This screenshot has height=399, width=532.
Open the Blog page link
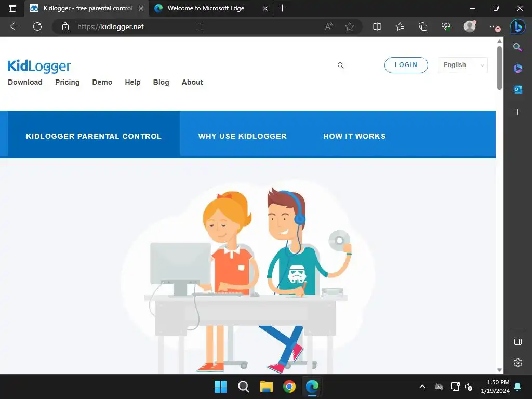[161, 82]
